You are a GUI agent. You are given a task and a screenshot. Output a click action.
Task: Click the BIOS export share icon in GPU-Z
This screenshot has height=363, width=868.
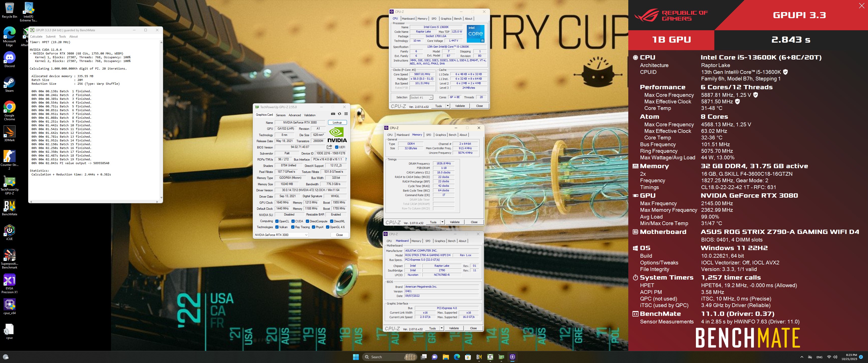(329, 147)
